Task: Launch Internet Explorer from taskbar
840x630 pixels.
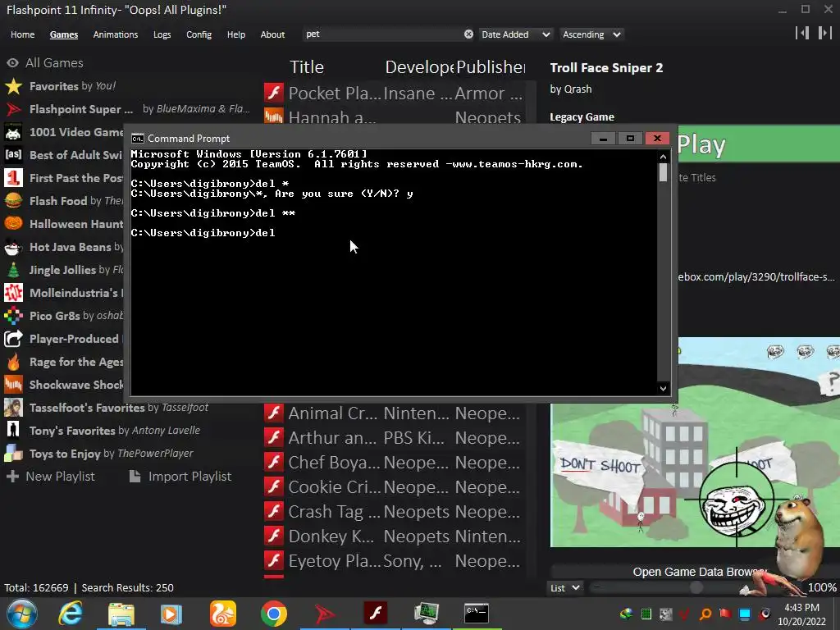Action: [71, 614]
